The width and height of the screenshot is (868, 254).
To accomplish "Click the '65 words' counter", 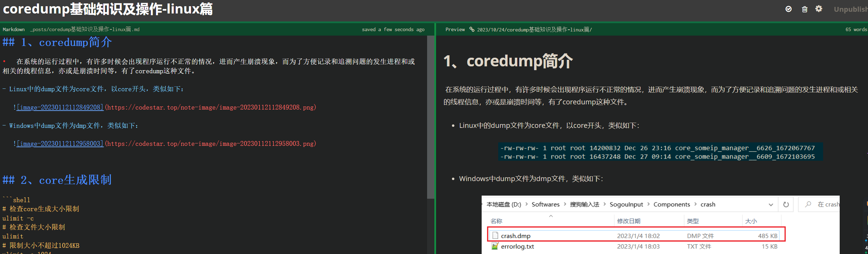I will (x=856, y=30).
